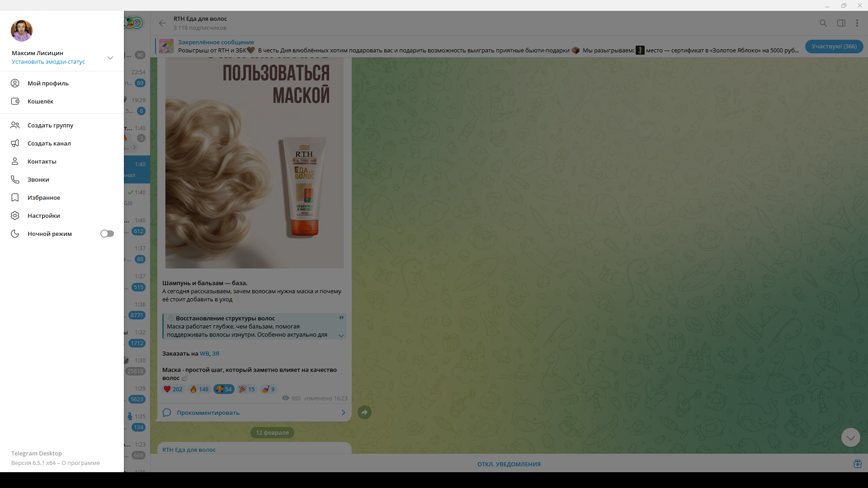Image resolution: width=868 pixels, height=488 pixels.
Task: Click the heart reaction with 202
Action: pyautogui.click(x=173, y=389)
